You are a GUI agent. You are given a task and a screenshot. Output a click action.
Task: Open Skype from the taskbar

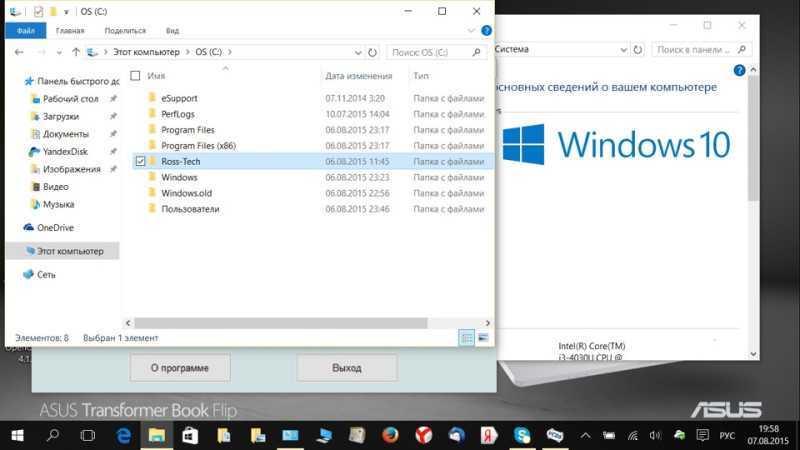pyautogui.click(x=522, y=435)
